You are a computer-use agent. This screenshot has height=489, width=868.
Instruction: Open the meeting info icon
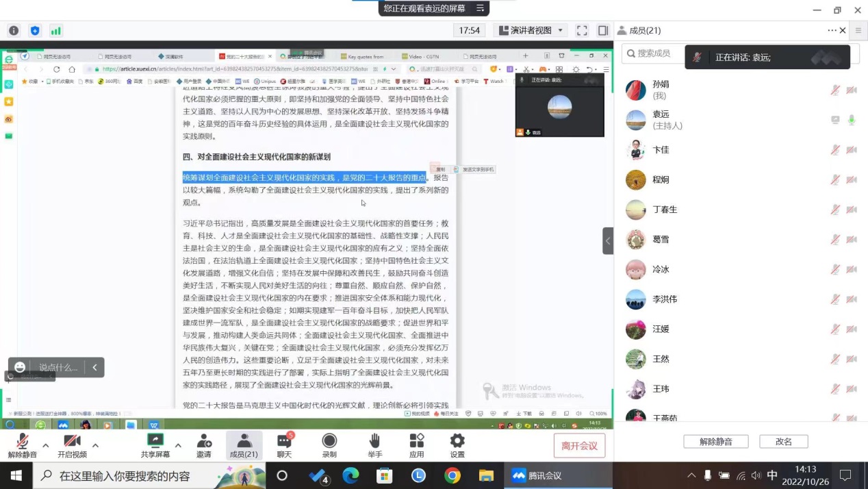tap(14, 31)
